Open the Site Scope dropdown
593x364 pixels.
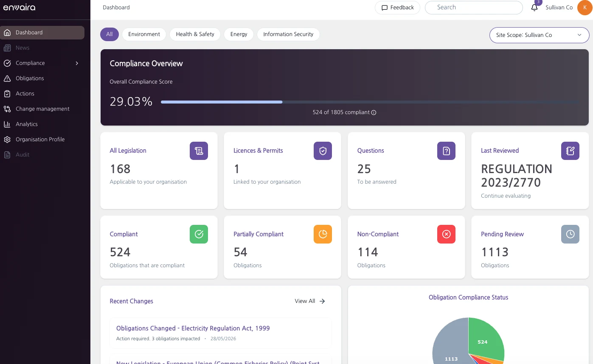pos(539,35)
